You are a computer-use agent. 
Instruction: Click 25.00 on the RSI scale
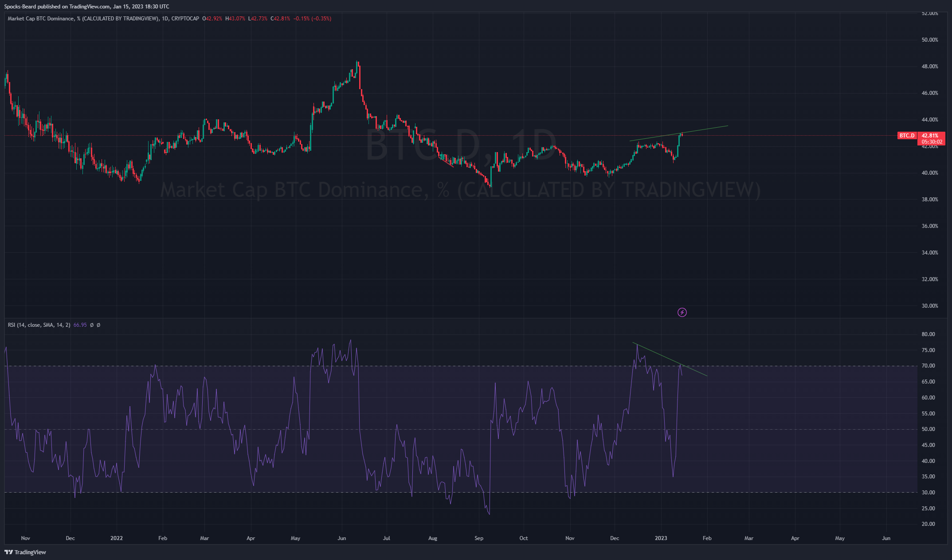(x=928, y=509)
